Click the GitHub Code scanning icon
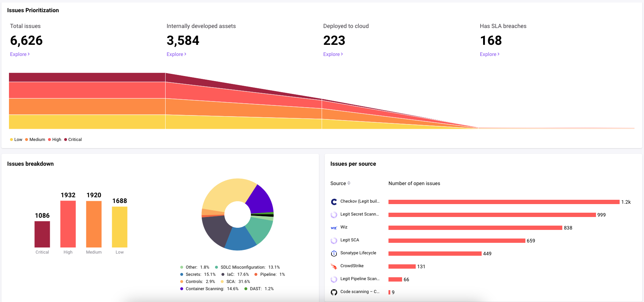This screenshot has height=302, width=644. click(x=334, y=292)
